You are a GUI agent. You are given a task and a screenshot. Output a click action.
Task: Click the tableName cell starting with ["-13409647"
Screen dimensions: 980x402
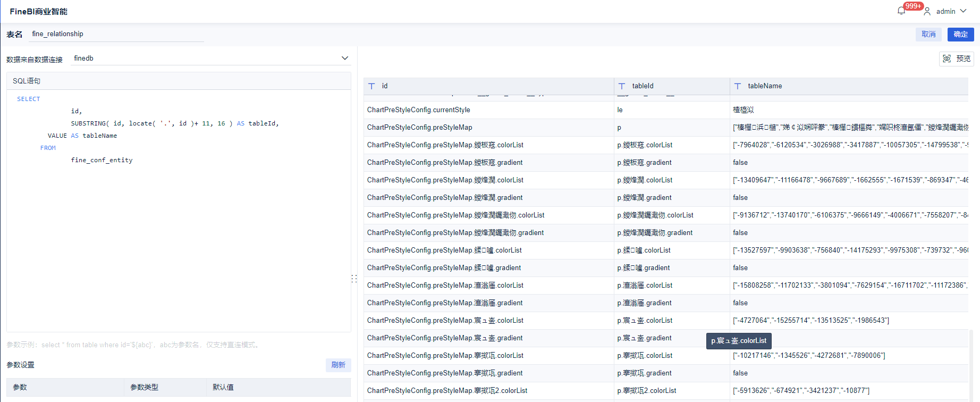849,180
